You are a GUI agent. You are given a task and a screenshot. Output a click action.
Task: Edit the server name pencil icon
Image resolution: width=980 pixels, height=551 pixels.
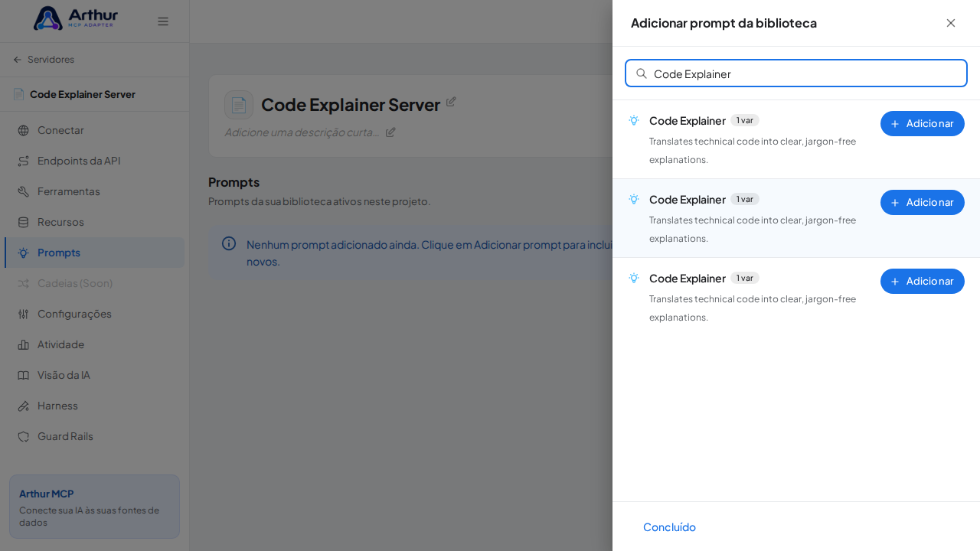click(x=451, y=101)
